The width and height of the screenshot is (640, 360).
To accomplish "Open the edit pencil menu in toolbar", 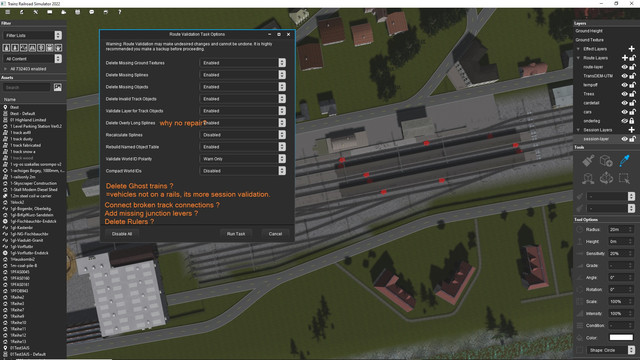I will pyautogui.click(x=22, y=12).
